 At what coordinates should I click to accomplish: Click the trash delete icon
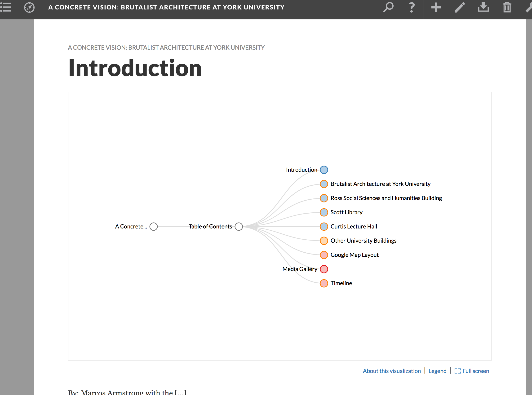tap(507, 7)
